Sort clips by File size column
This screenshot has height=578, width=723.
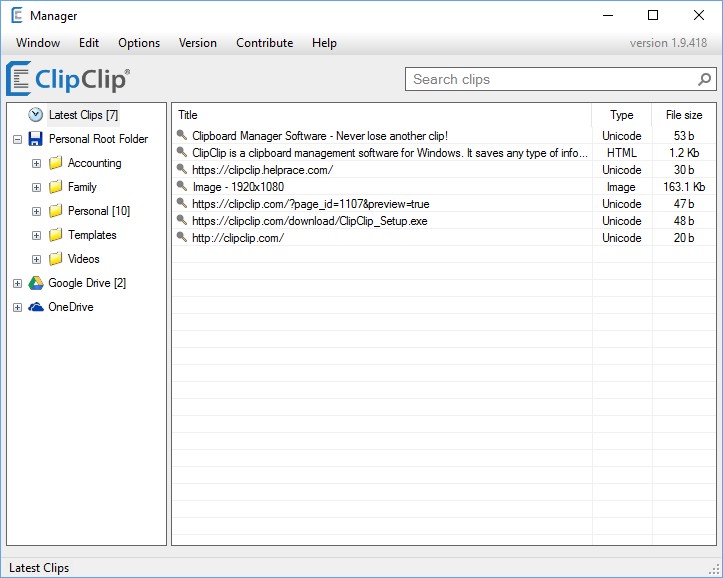click(x=684, y=115)
